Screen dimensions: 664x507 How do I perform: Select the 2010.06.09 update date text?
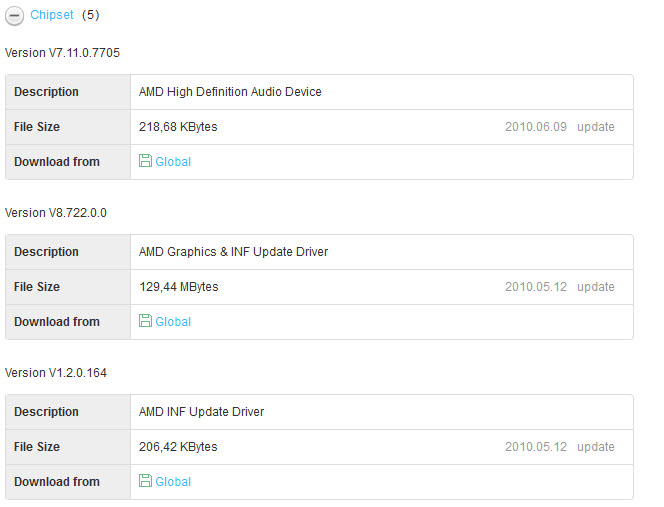536,127
